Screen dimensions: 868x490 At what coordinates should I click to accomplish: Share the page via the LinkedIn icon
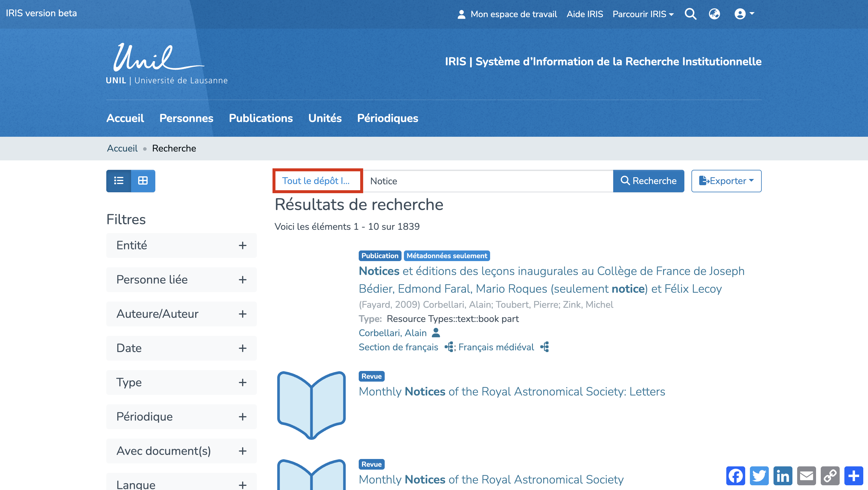click(x=782, y=476)
